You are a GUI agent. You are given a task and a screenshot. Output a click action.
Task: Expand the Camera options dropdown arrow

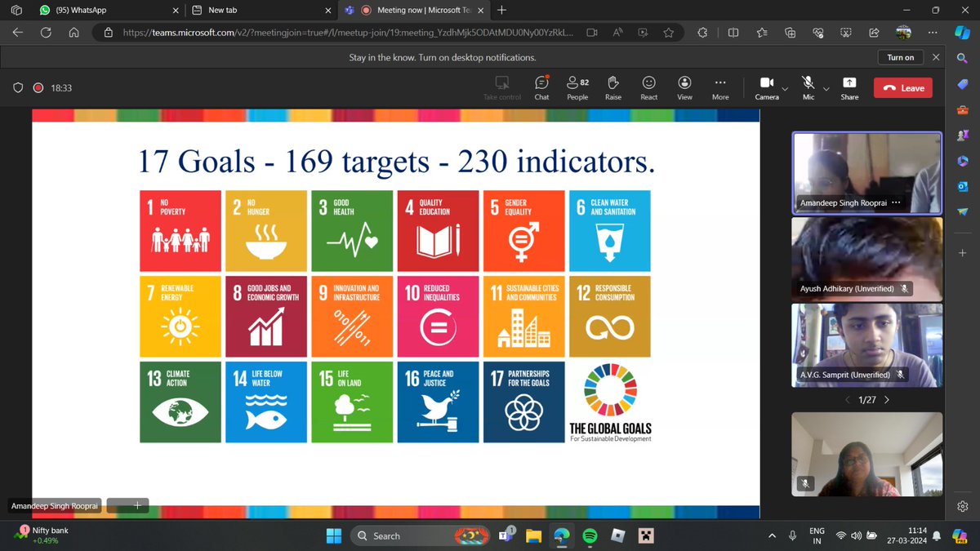pyautogui.click(x=786, y=88)
